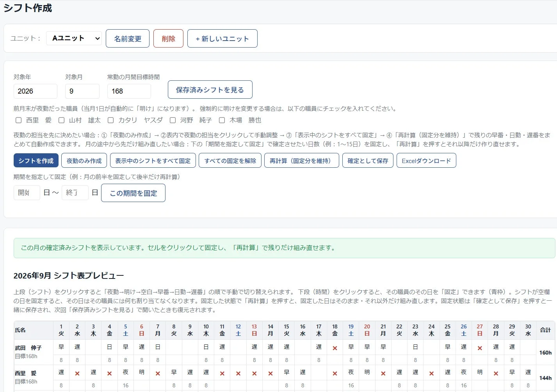Screen dimensions: 557x392
Task: Click Excelダウンロード button
Action: (x=426, y=161)
